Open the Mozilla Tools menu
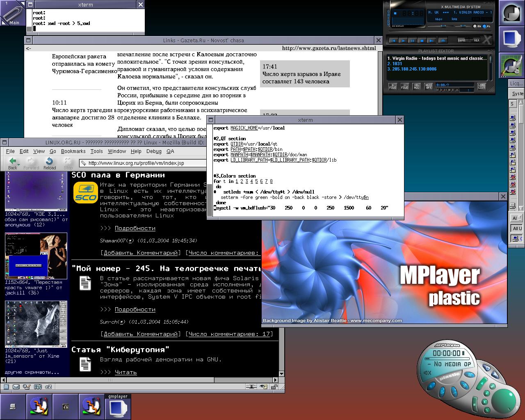Image resolution: width=525 pixels, height=420 pixels. (x=97, y=151)
